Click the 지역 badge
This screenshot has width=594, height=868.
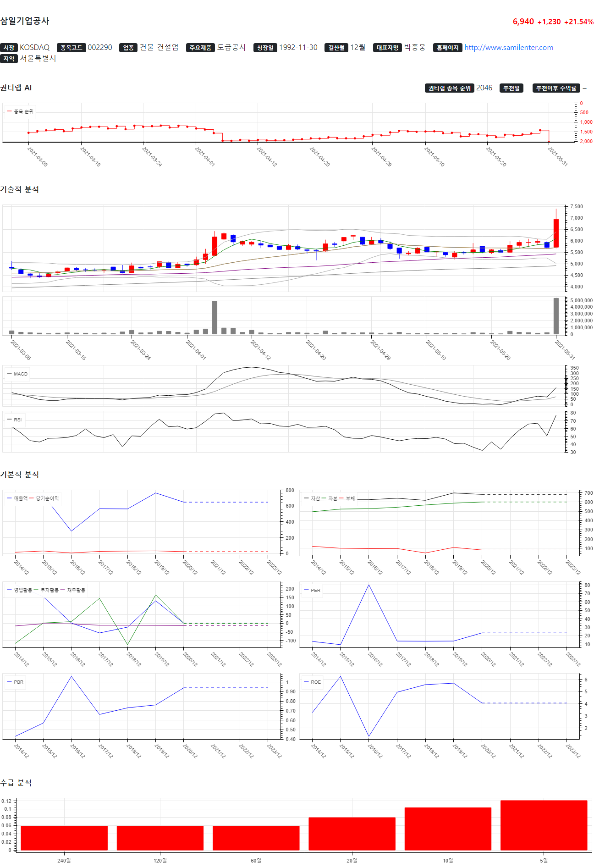click(x=9, y=59)
